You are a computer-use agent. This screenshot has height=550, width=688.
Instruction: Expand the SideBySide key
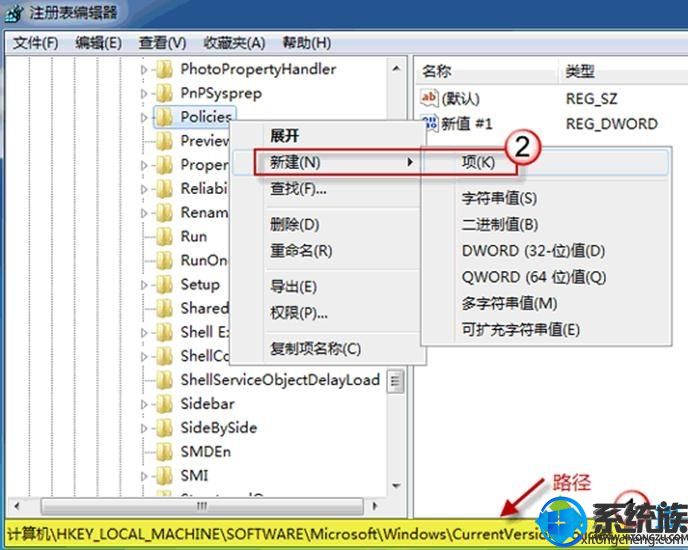coord(144,428)
